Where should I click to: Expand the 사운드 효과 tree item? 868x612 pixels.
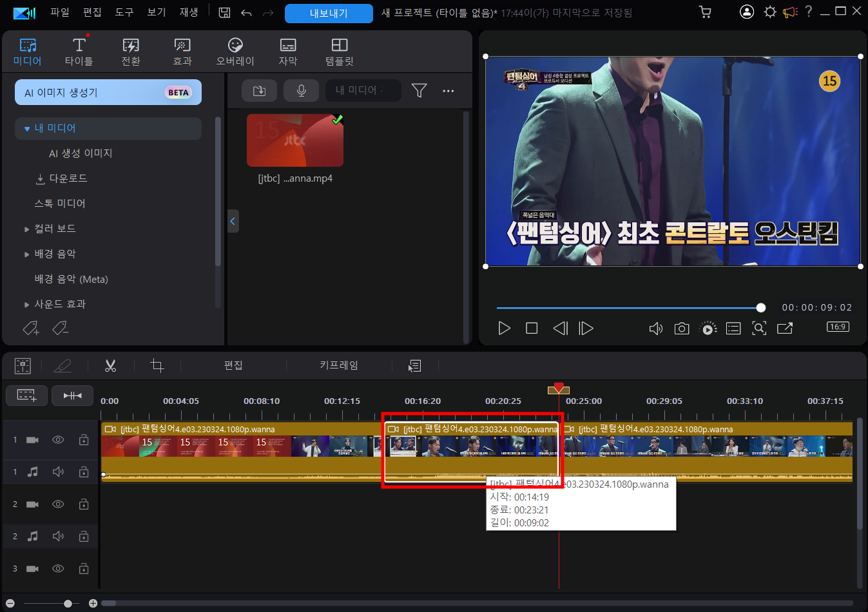tap(27, 305)
